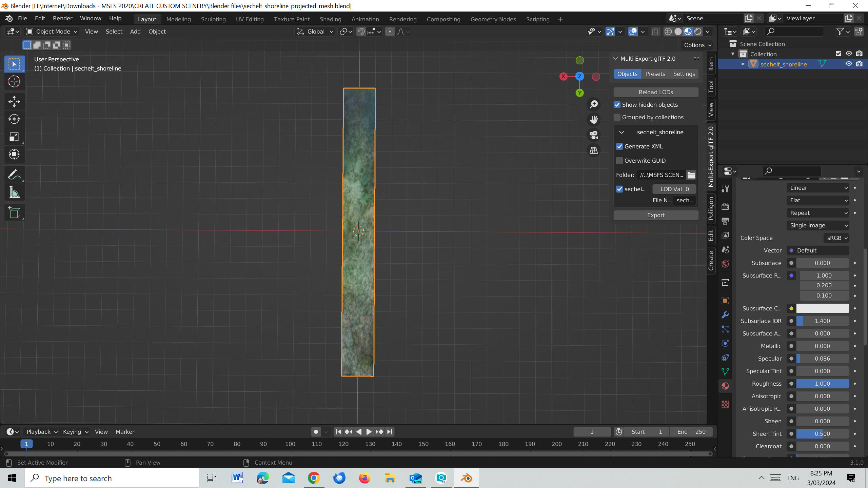This screenshot has height=488, width=868.
Task: Open the Add menu in viewport header
Action: [x=135, y=32]
